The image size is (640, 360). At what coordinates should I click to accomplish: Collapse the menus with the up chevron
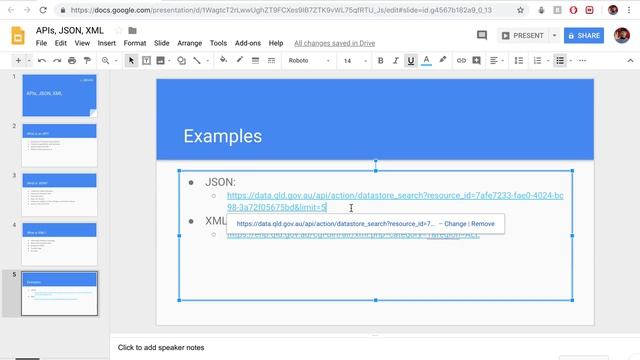[x=630, y=61]
